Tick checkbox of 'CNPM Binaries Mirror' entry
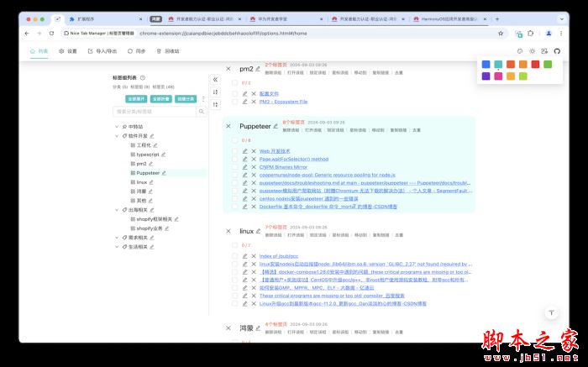Screen dimensions: 588x367 (x=234, y=167)
